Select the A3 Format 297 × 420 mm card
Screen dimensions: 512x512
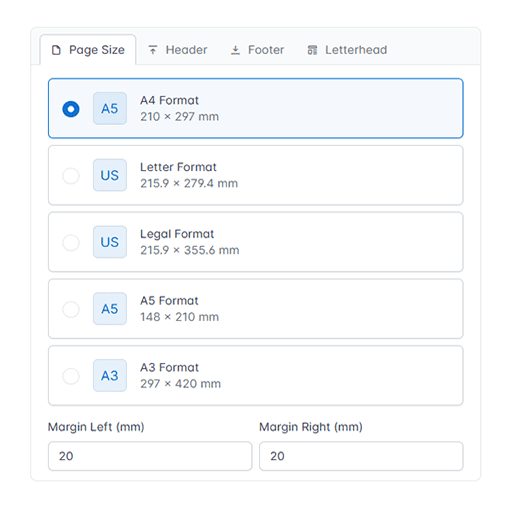pyautogui.click(x=256, y=375)
